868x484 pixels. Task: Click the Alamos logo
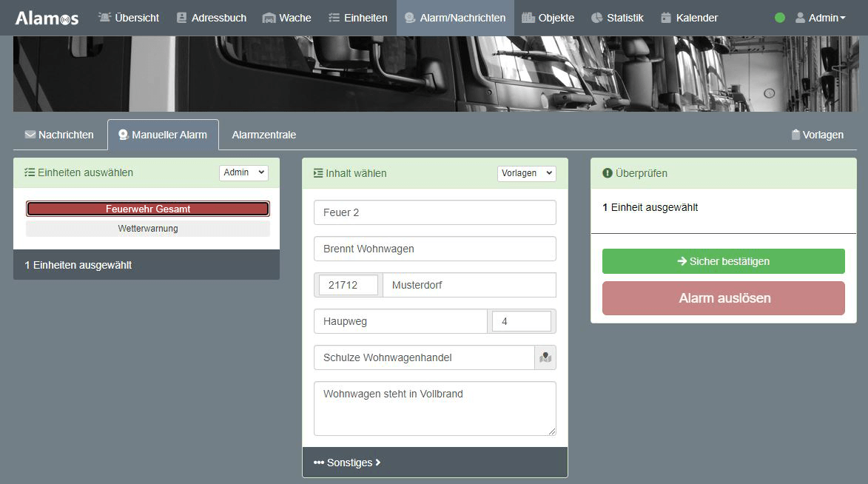[x=47, y=18]
